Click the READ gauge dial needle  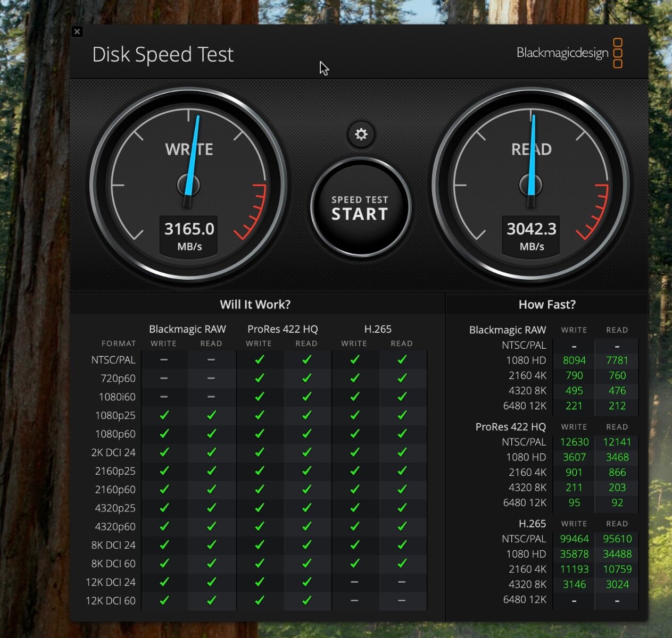coord(532,159)
